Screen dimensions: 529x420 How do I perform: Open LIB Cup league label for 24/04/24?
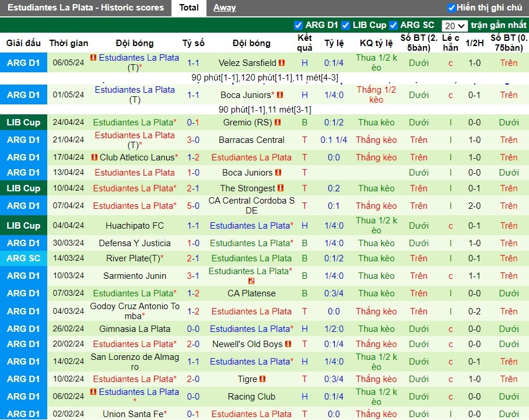coord(23,122)
